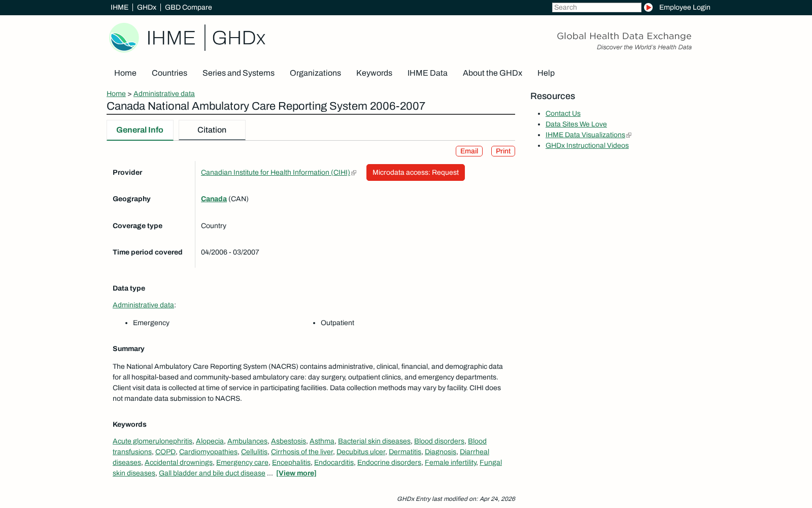Open the Help menu item

pos(546,73)
